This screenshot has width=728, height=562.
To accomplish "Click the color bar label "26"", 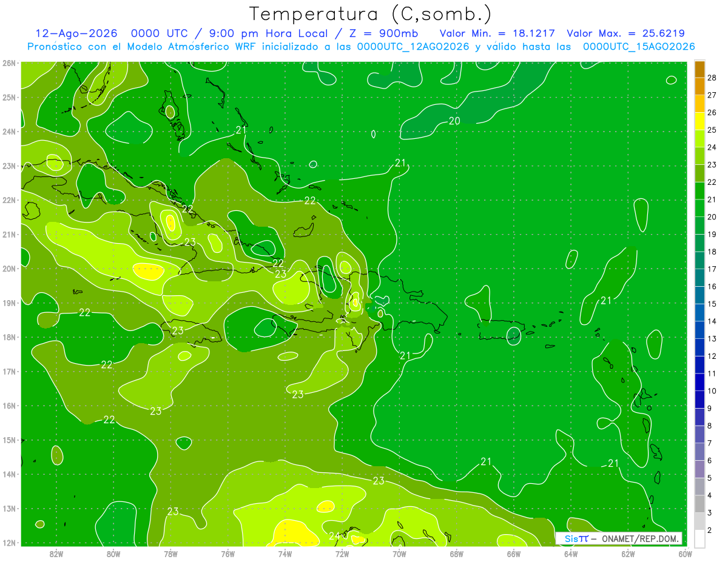I will coord(712,112).
